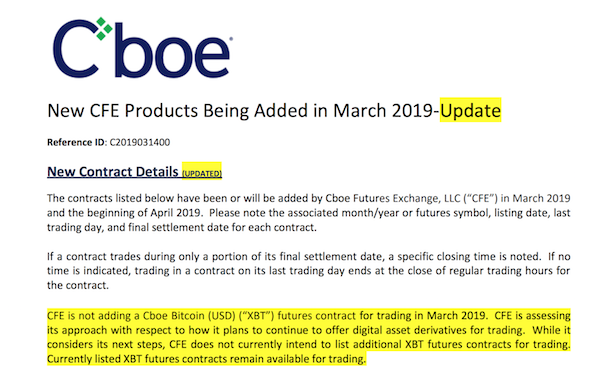Click the New Contract Details heading
The width and height of the screenshot is (600, 378).
tap(112, 172)
